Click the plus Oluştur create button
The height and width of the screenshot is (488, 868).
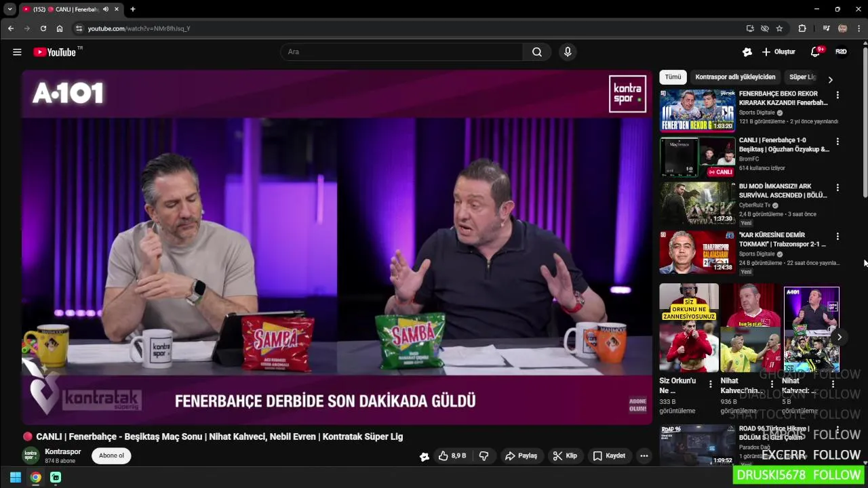(778, 52)
